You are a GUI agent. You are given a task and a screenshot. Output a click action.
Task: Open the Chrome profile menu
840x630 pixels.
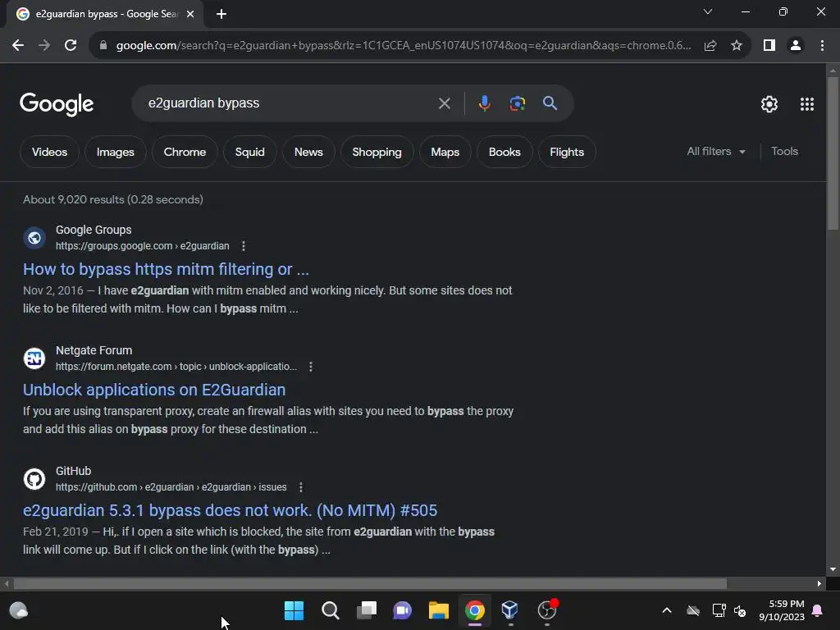pyautogui.click(x=796, y=46)
